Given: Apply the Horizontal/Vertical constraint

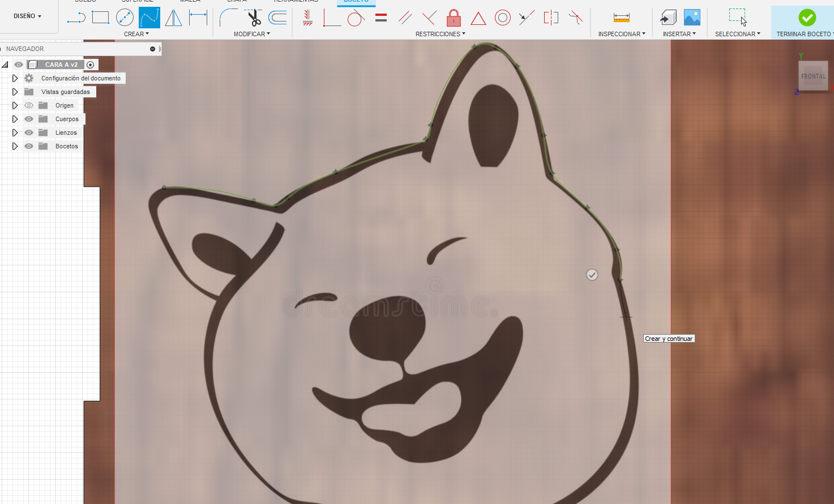Looking at the screenshot, I should click(x=307, y=18).
